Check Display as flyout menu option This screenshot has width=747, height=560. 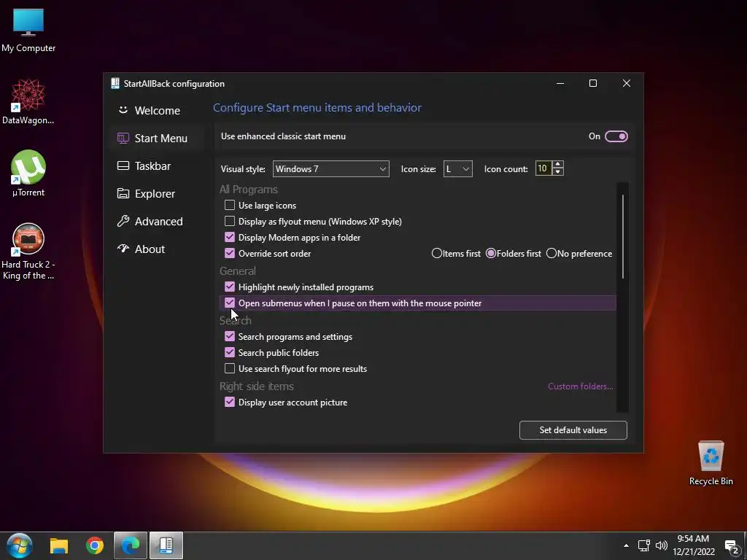click(x=230, y=222)
